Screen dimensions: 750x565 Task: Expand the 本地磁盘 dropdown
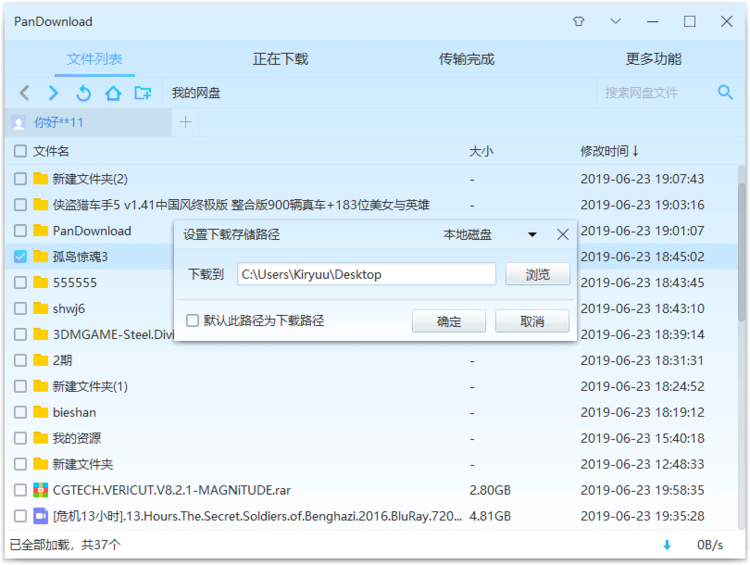532,235
